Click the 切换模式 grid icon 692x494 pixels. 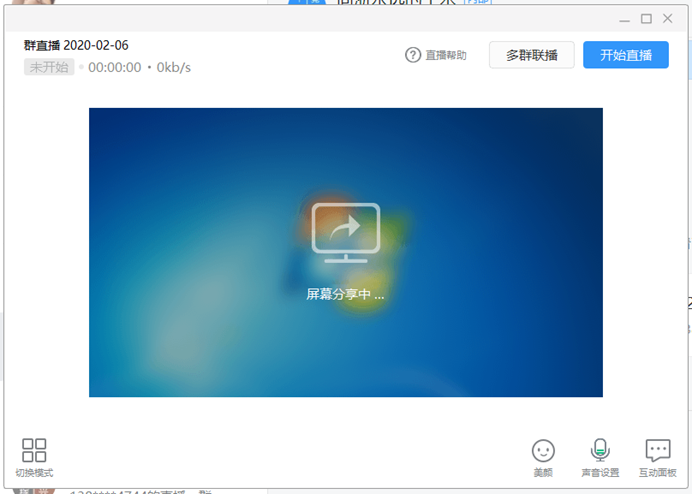coord(34,450)
